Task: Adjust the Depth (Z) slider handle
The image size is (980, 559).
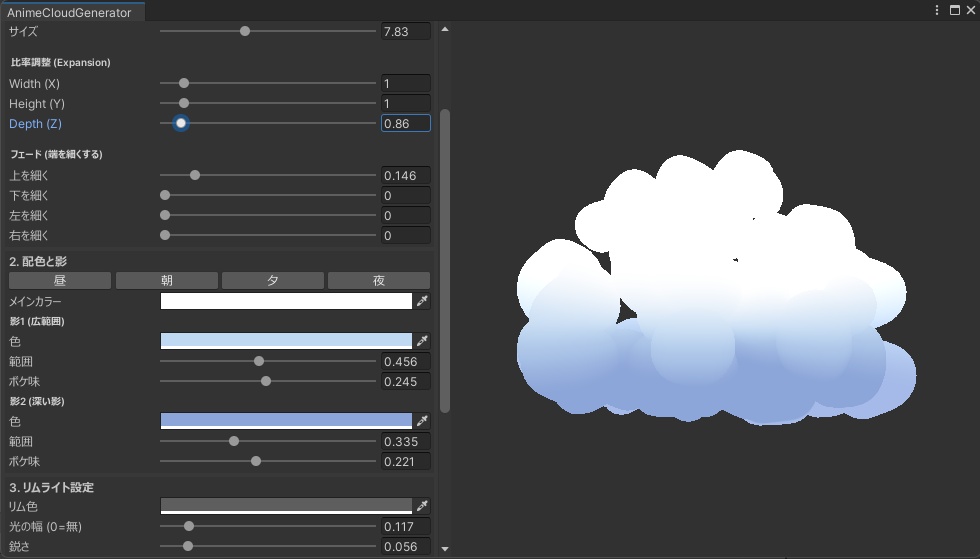Action: 181,123
